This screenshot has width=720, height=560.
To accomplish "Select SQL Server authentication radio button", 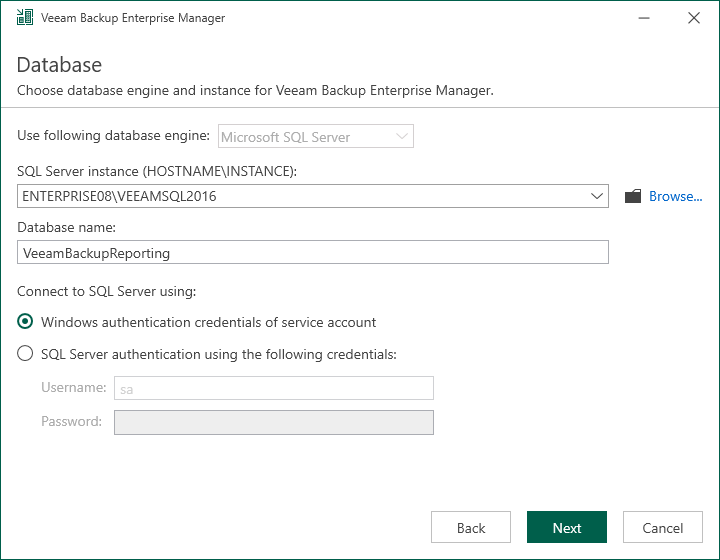I will coord(26,354).
